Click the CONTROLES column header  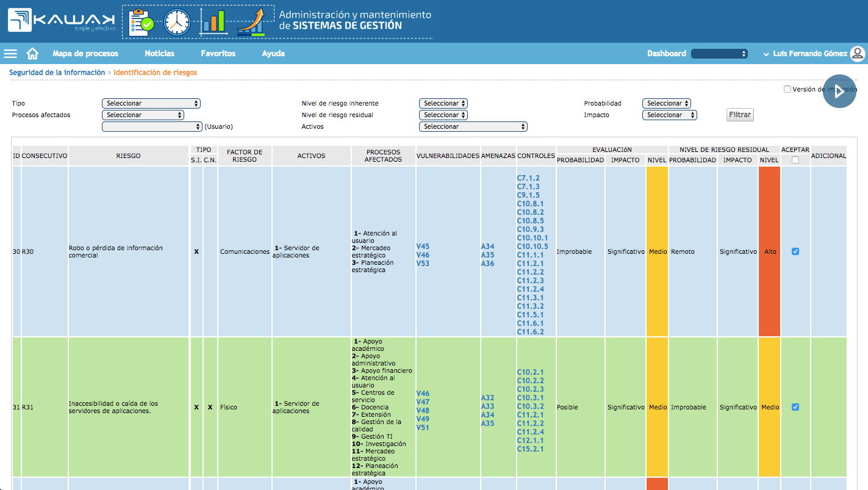[x=536, y=156]
